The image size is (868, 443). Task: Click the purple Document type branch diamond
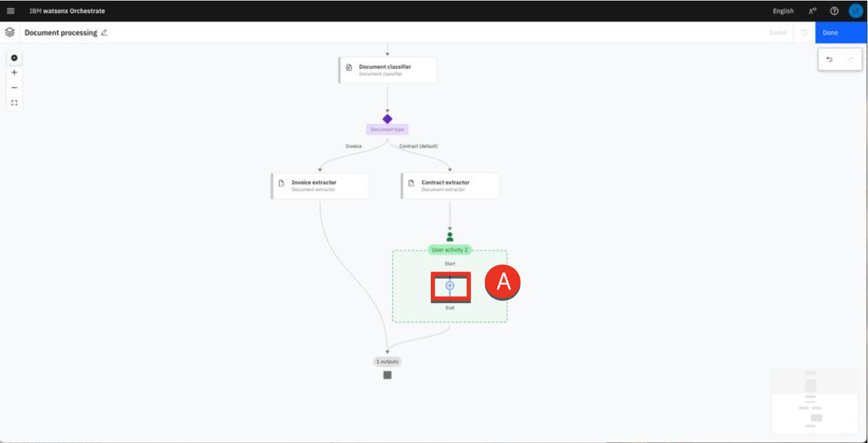(387, 119)
